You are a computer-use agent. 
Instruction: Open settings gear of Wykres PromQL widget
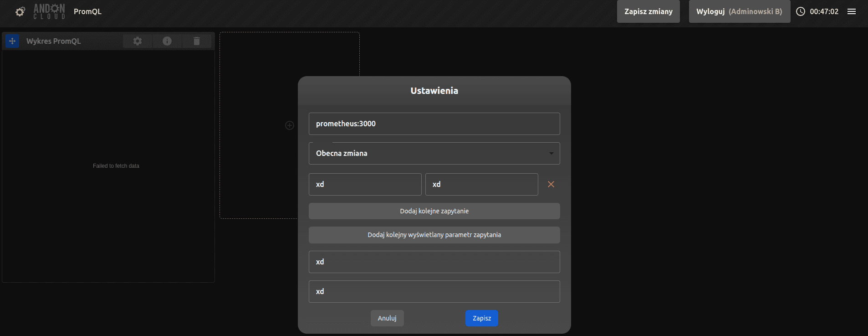[138, 41]
